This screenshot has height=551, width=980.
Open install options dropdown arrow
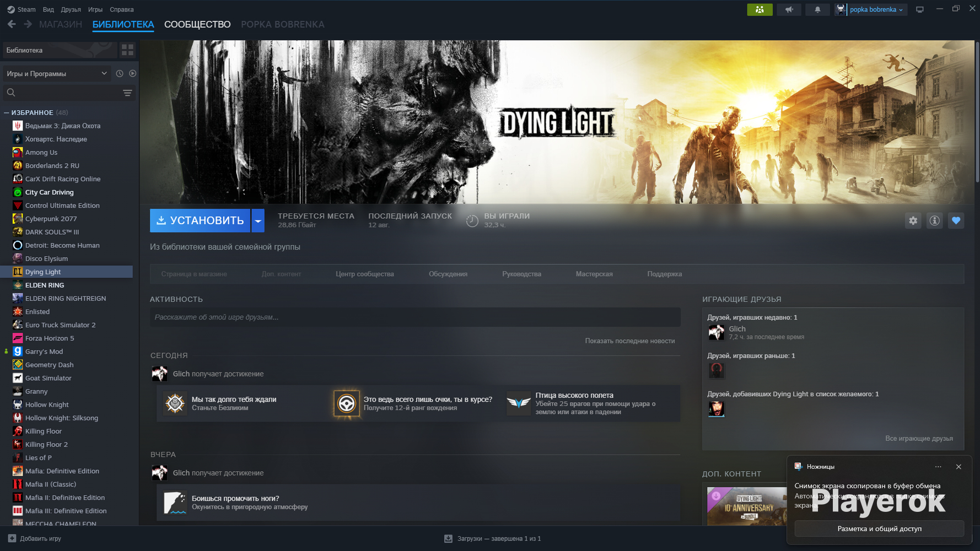point(258,220)
